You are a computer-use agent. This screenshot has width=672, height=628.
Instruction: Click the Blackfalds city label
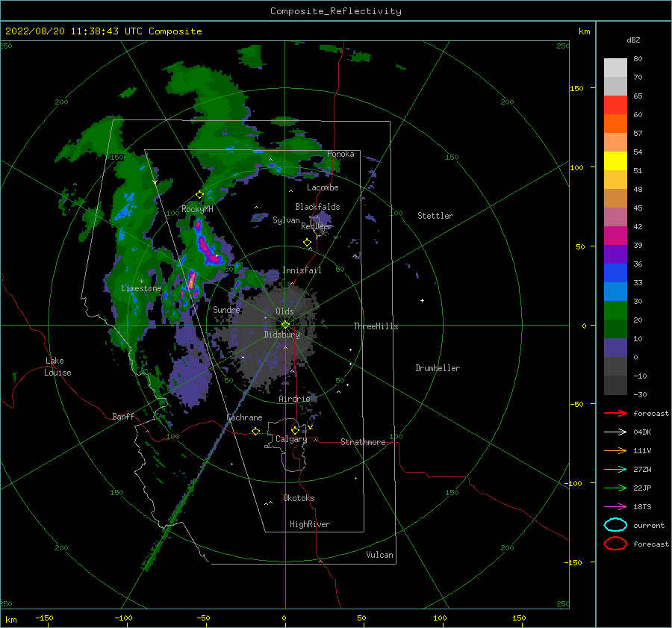[317, 207]
